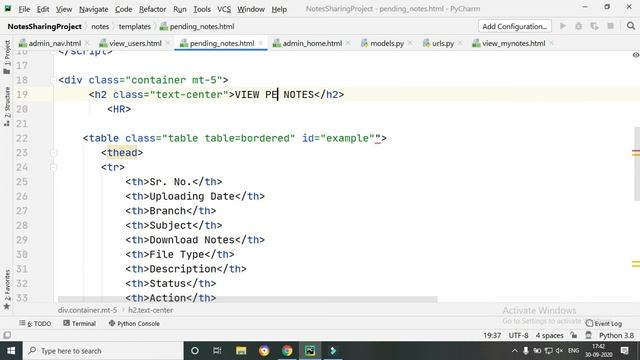Click NotesSharingProject breadcrumb
Viewport: 640px width, 360px height.
tap(44, 27)
